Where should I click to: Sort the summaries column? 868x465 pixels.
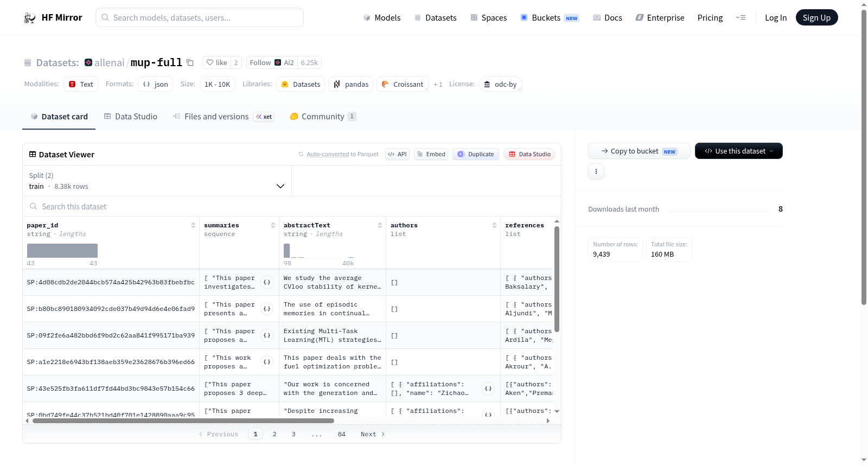(273, 225)
